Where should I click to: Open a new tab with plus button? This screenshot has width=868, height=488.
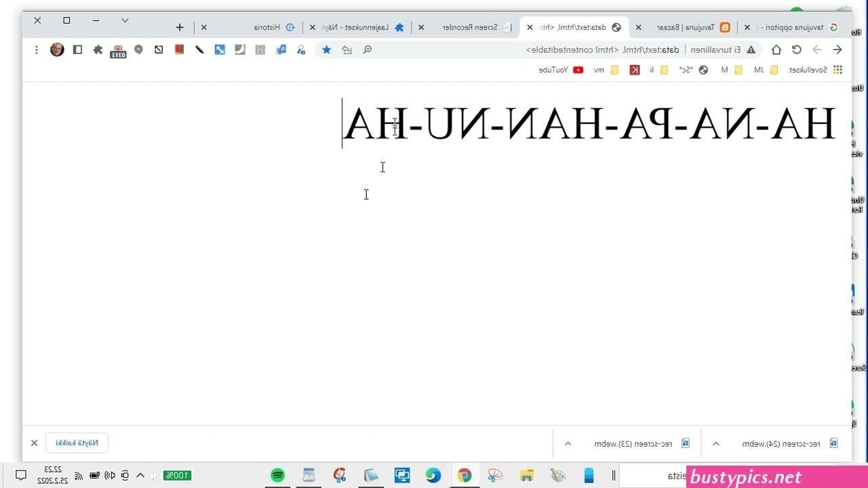[x=180, y=27]
